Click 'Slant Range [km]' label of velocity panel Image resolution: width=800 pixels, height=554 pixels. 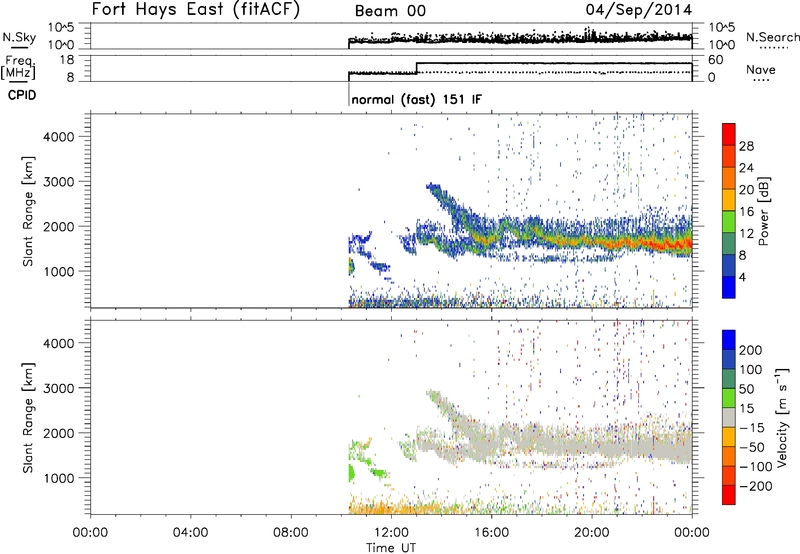(28, 418)
